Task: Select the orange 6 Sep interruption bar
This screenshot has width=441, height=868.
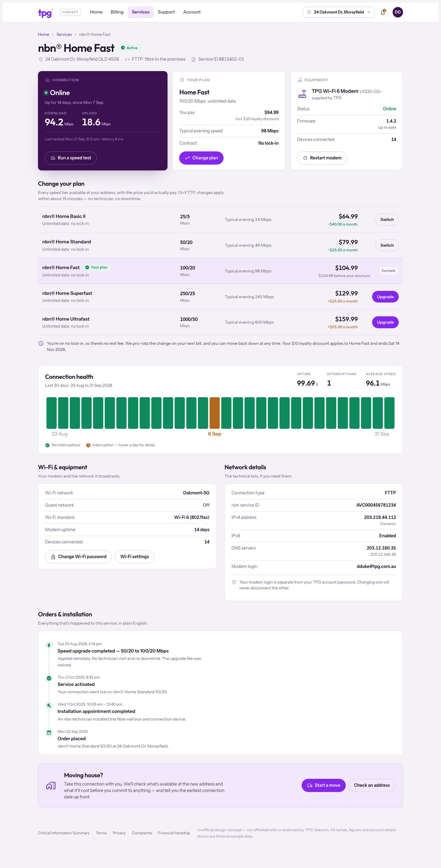Action: [x=215, y=413]
